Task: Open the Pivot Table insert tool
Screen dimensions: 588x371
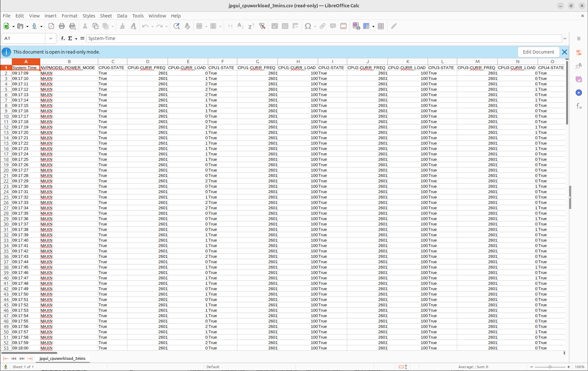Action: (x=295, y=26)
